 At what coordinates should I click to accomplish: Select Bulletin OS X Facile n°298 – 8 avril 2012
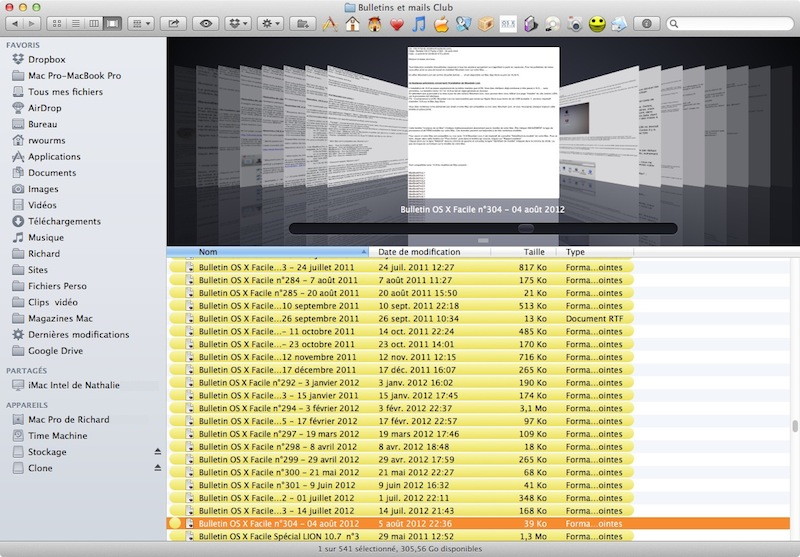tap(401, 446)
